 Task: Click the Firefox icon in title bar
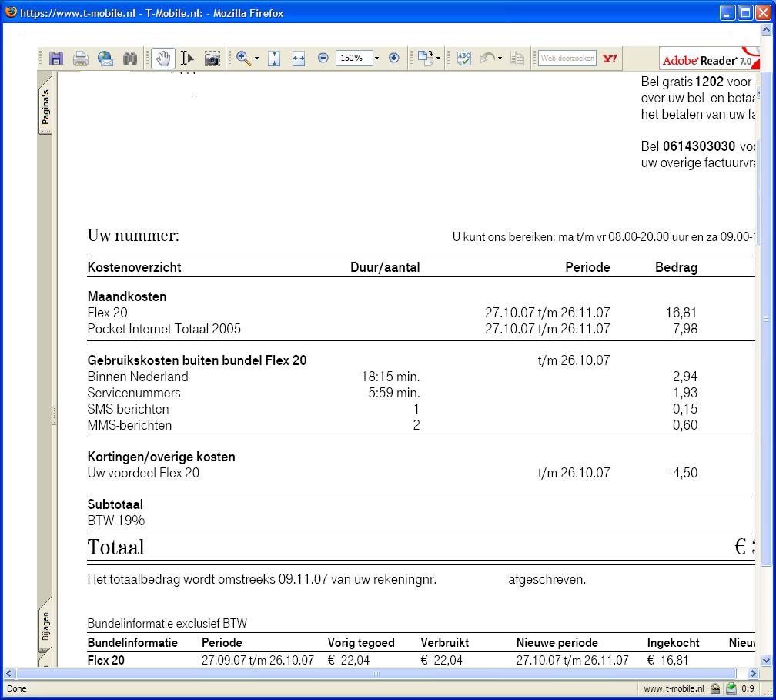11,12
